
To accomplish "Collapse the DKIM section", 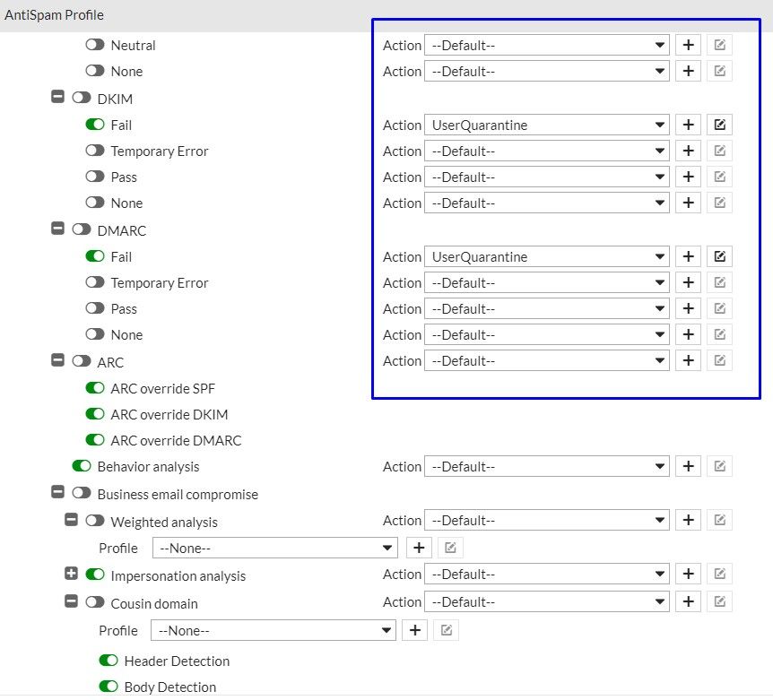I will tap(58, 97).
